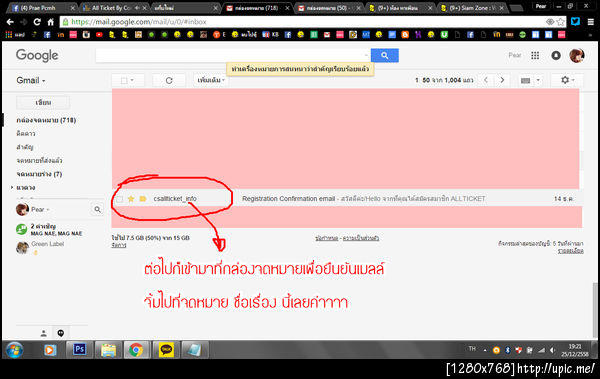Open Registration Confirmation email subject
The width and height of the screenshot is (600, 379).
click(289, 199)
